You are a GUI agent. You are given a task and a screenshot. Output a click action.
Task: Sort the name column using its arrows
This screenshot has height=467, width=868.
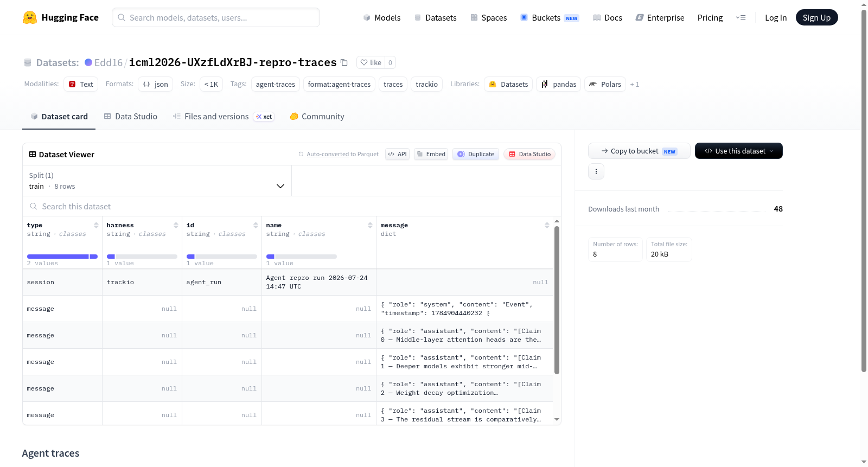pos(370,225)
